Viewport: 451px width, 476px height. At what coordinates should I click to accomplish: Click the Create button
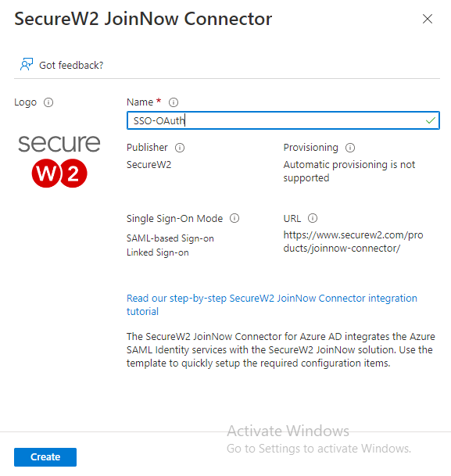45,457
